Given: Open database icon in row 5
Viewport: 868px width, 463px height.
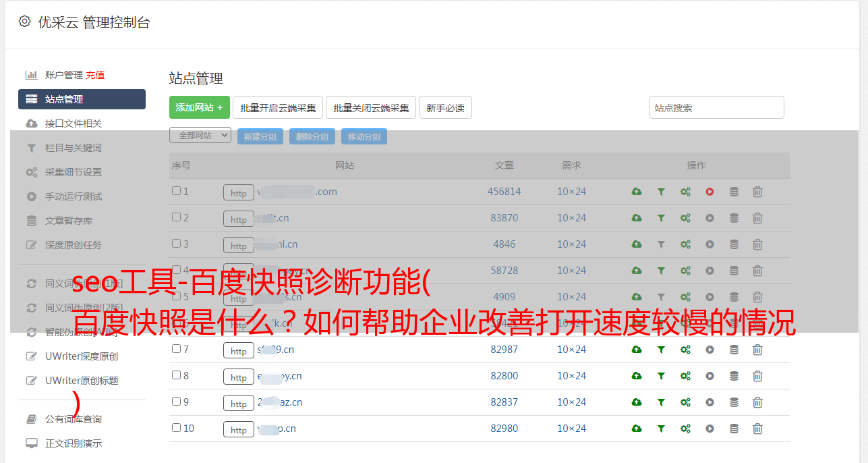Looking at the screenshot, I should coord(734,297).
